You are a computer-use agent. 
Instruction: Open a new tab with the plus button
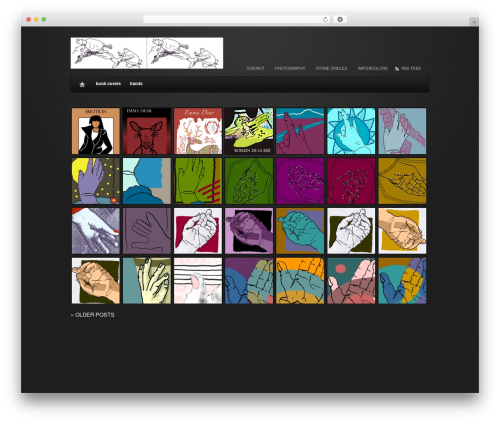[x=474, y=22]
